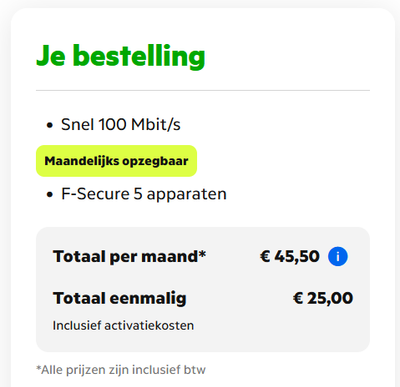Viewport: 400px width, 387px height.
Task: Click the divider line under Je bestelling
Action: coord(203,90)
